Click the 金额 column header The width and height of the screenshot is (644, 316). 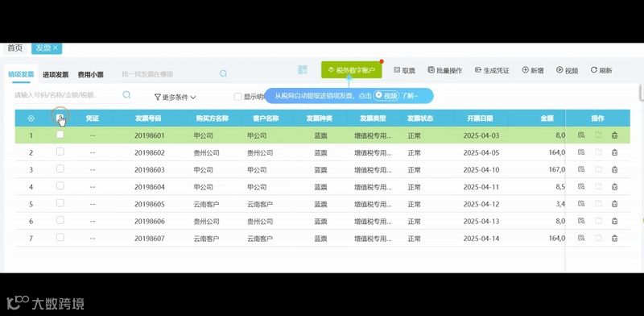point(547,118)
